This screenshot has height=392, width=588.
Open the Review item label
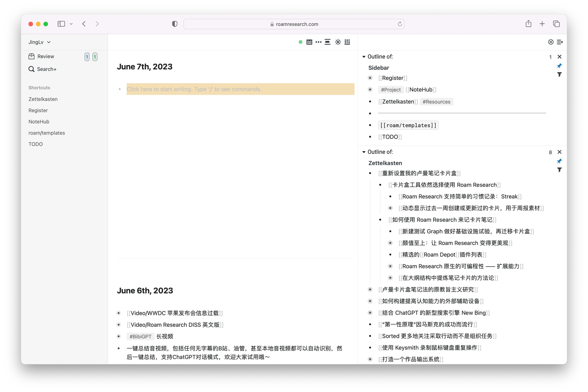point(46,56)
